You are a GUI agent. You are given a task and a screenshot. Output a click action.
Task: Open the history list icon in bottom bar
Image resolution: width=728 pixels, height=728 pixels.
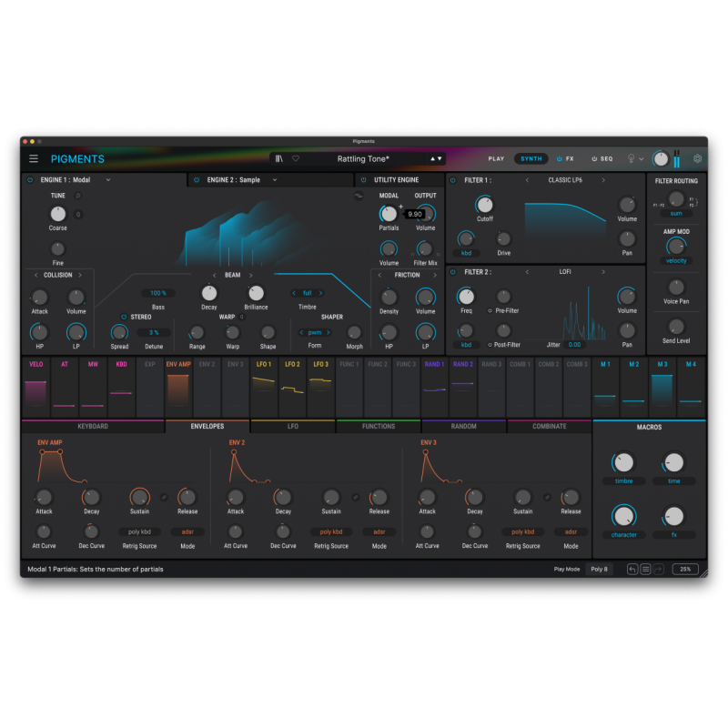click(x=645, y=568)
